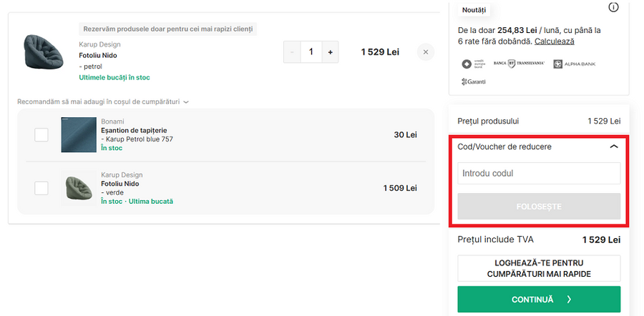644x316 pixels.
Task: Click the Garanti bank logo
Action: [474, 82]
